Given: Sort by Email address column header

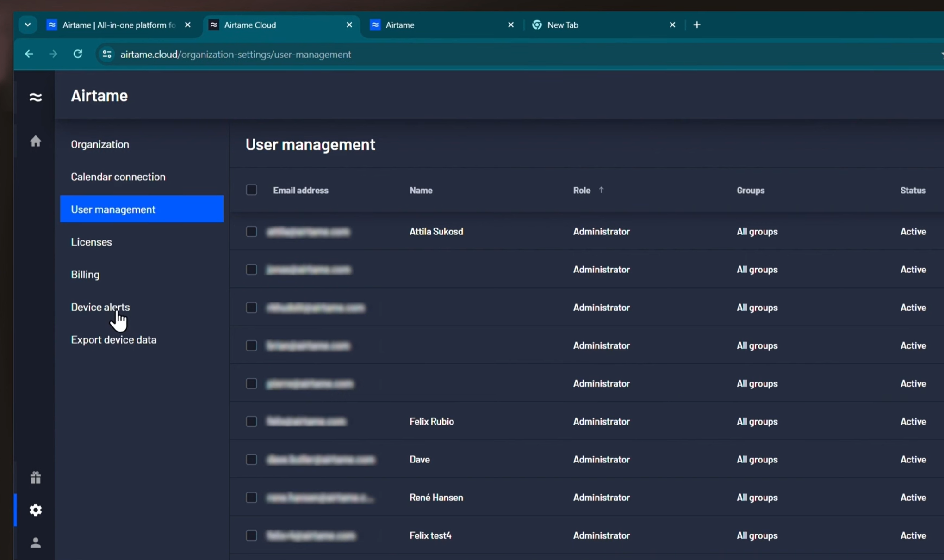Looking at the screenshot, I should click(x=301, y=190).
